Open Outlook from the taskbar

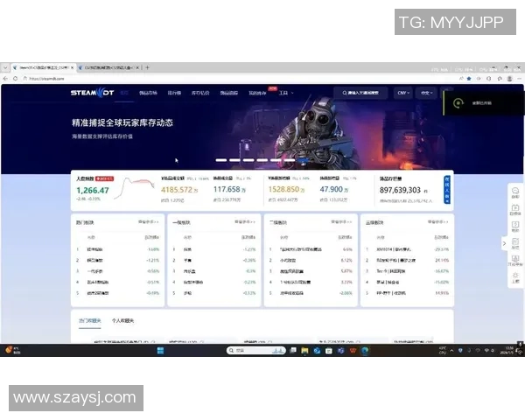[x=317, y=351]
